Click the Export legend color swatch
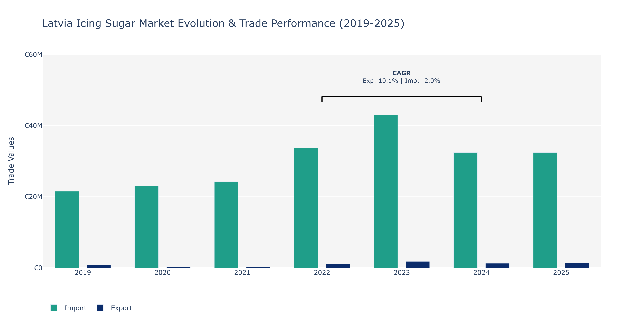This screenshot has width=644, height=322. [x=100, y=308]
